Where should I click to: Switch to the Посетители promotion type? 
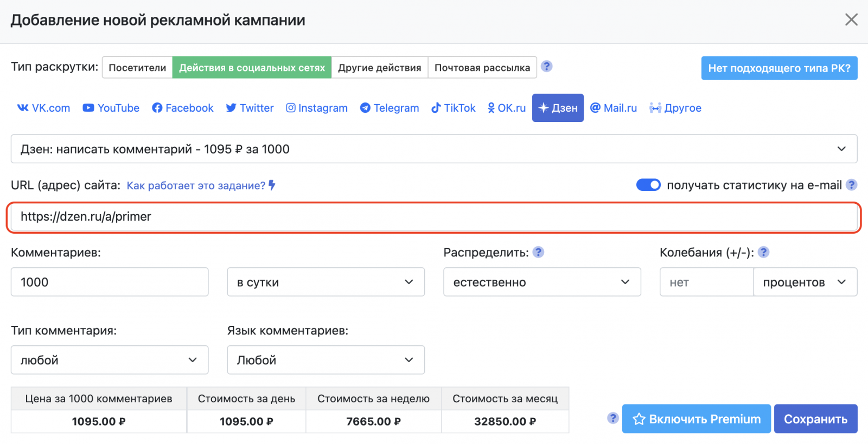click(137, 68)
